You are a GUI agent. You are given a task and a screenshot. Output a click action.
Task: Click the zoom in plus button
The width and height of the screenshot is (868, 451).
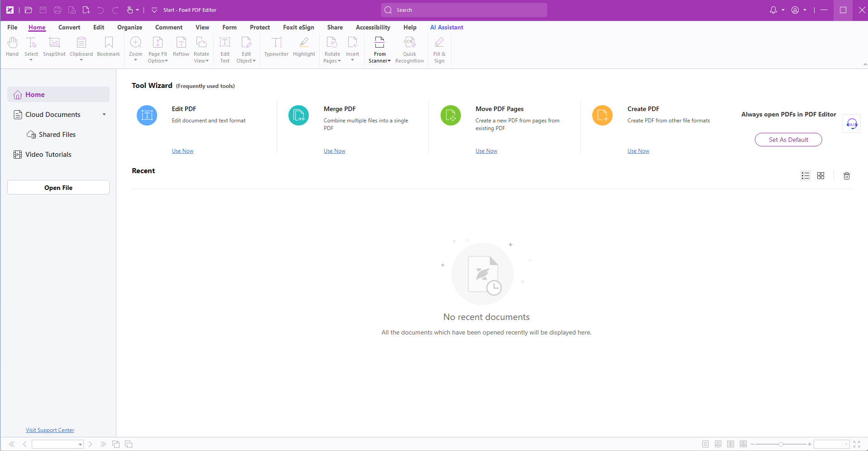click(810, 444)
